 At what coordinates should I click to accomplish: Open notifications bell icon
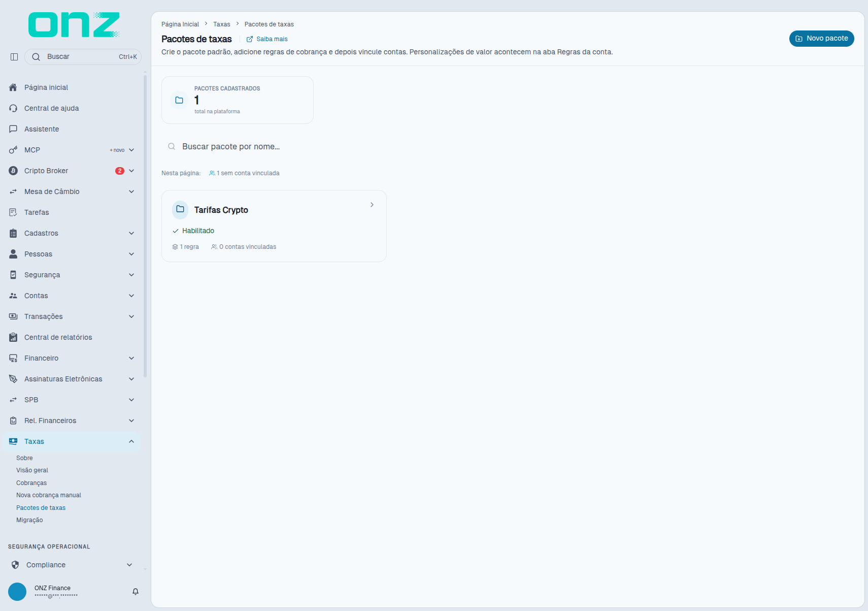(136, 592)
